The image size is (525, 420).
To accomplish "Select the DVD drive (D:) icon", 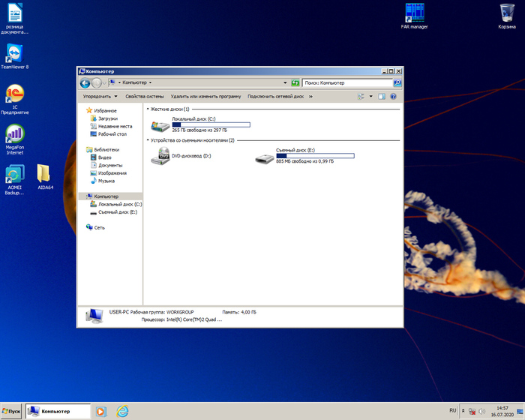I will point(160,156).
